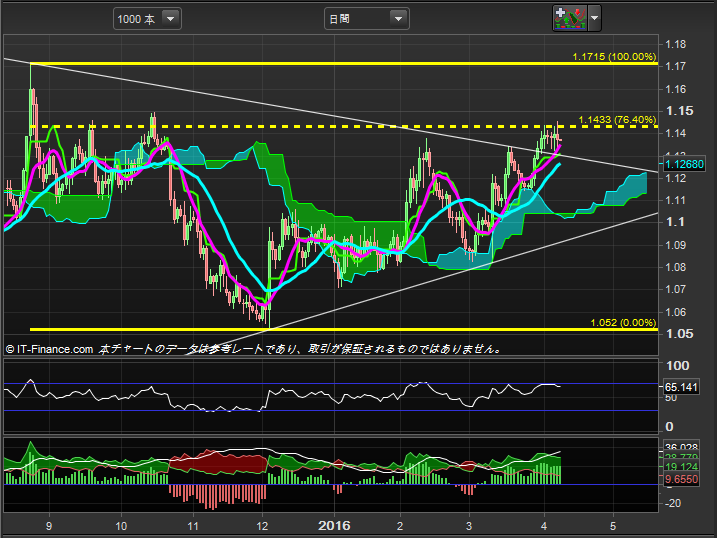The image size is (717, 538).
Task: Click the 100 level on RSI axis
Action: pos(678,366)
